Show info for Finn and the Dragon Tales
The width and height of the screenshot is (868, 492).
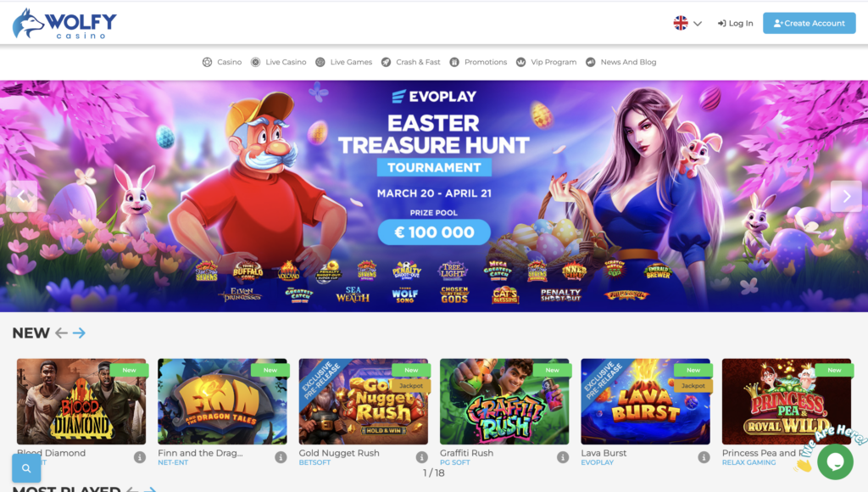coord(281,457)
